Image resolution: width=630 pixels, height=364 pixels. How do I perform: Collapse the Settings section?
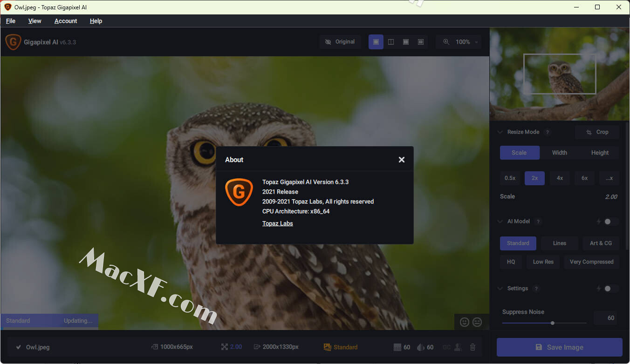click(500, 289)
